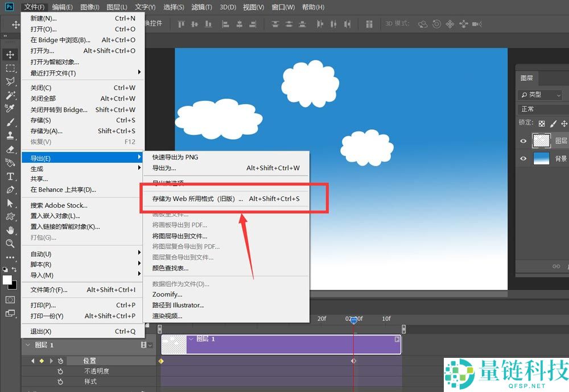Open the 类型 layer filter dropdown
Screen dimensions: 569x392
[x=540, y=95]
